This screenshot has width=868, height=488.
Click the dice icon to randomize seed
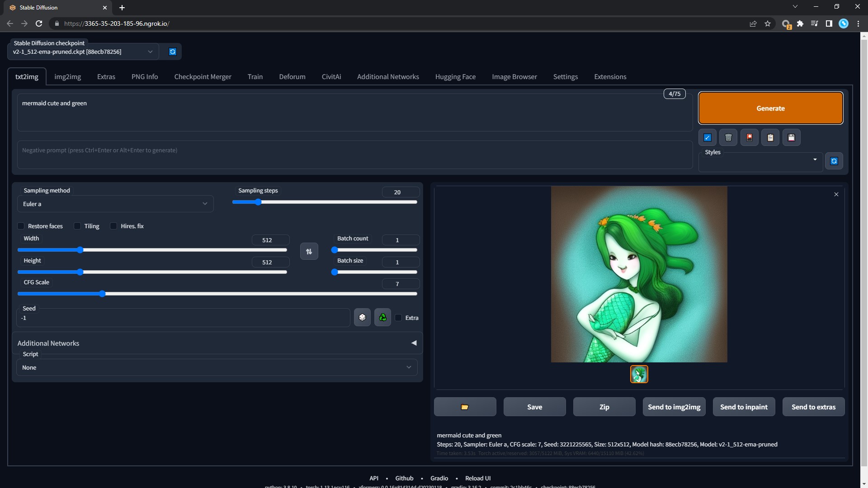(362, 318)
